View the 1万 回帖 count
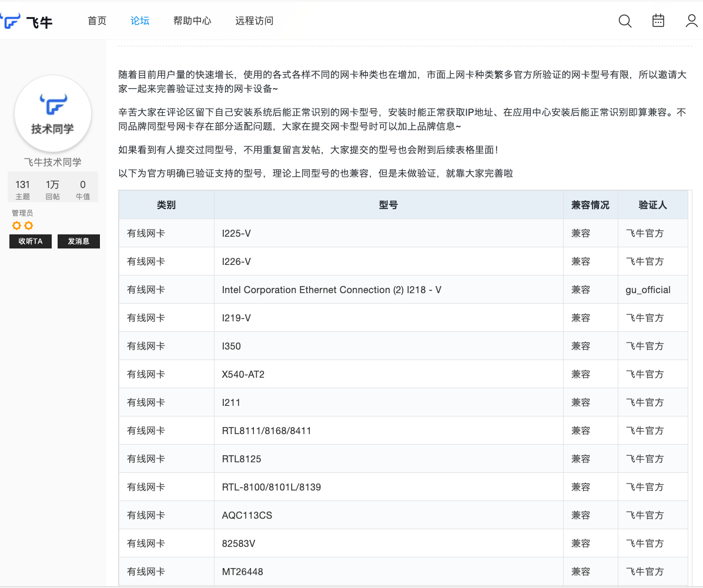This screenshot has width=703, height=588. pos(52,190)
